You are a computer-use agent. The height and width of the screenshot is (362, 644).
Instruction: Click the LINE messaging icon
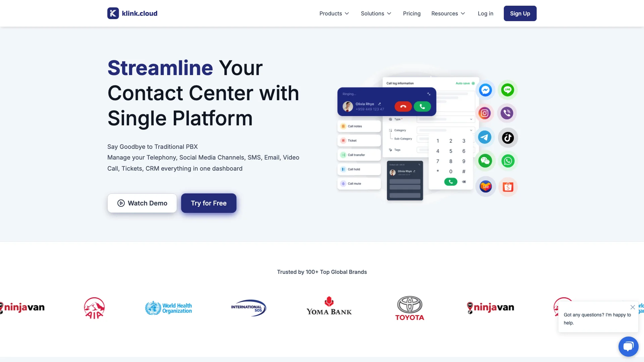coord(507,89)
